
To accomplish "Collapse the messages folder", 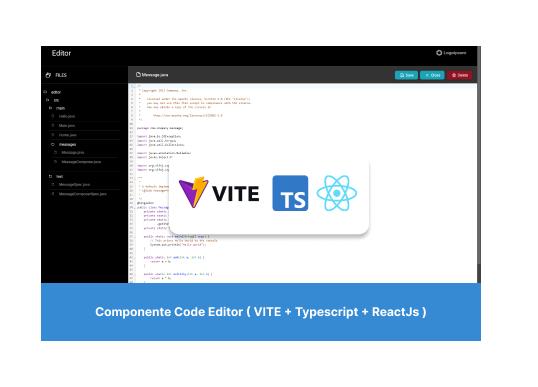I will (x=64, y=144).
